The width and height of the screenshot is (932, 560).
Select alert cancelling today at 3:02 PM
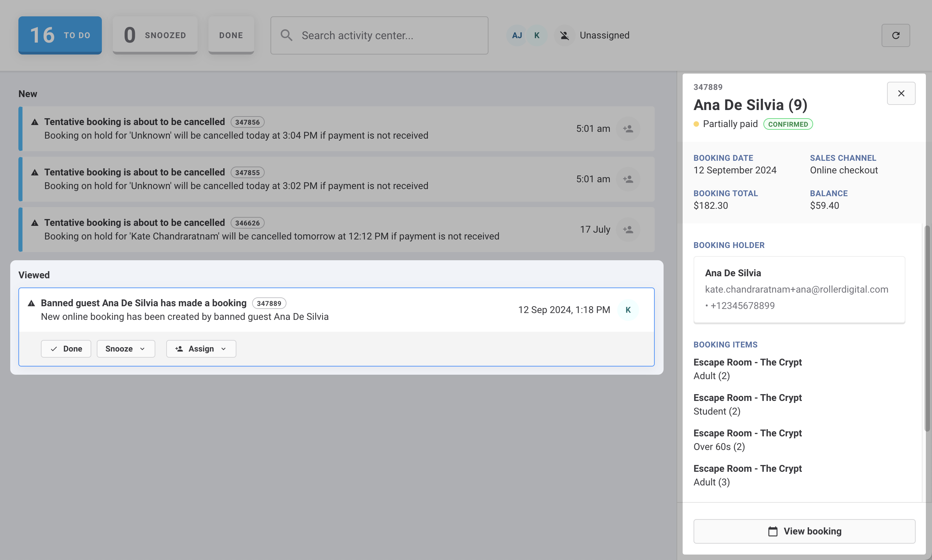337,179
